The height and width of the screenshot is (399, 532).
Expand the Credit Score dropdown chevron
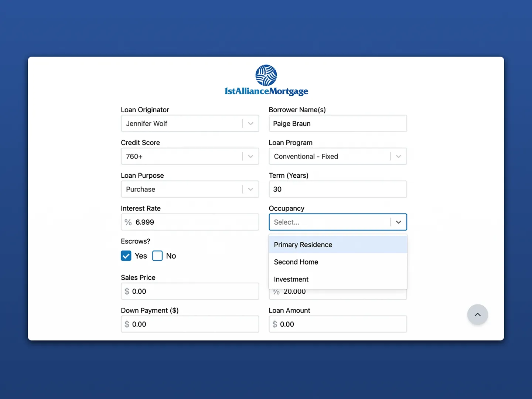250,157
